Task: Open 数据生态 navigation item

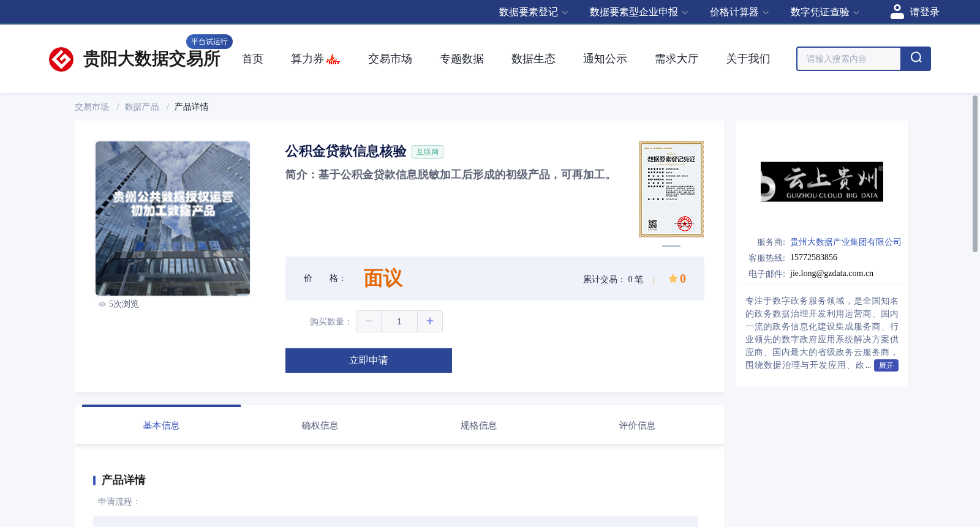Action: click(533, 59)
